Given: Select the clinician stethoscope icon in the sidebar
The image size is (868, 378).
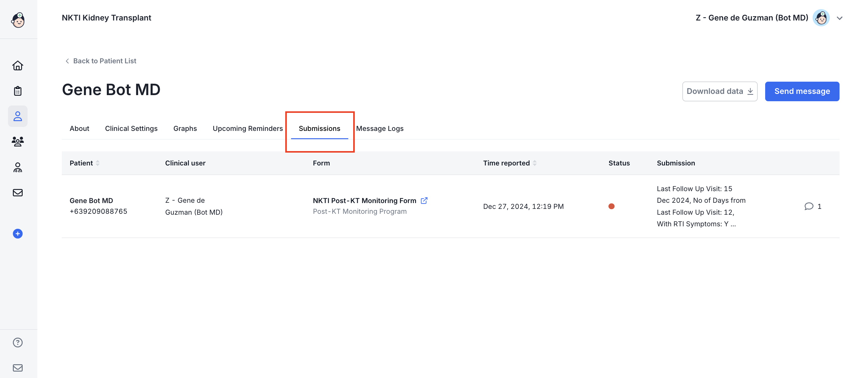Looking at the screenshot, I should (18, 167).
